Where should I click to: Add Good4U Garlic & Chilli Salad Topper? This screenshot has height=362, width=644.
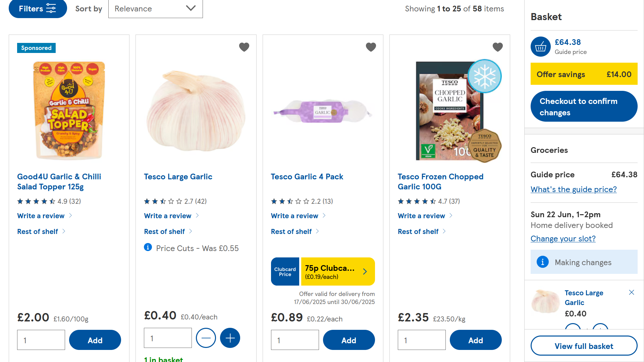pyautogui.click(x=95, y=340)
